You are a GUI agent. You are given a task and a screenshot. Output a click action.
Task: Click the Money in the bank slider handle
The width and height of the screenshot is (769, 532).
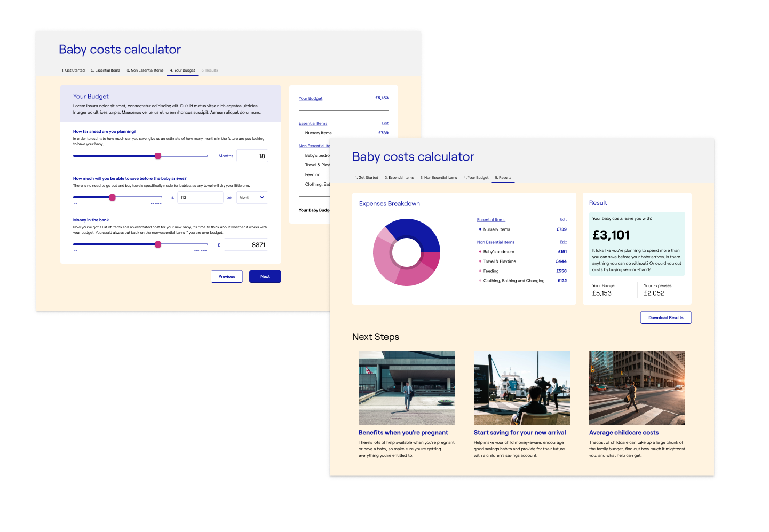point(158,244)
